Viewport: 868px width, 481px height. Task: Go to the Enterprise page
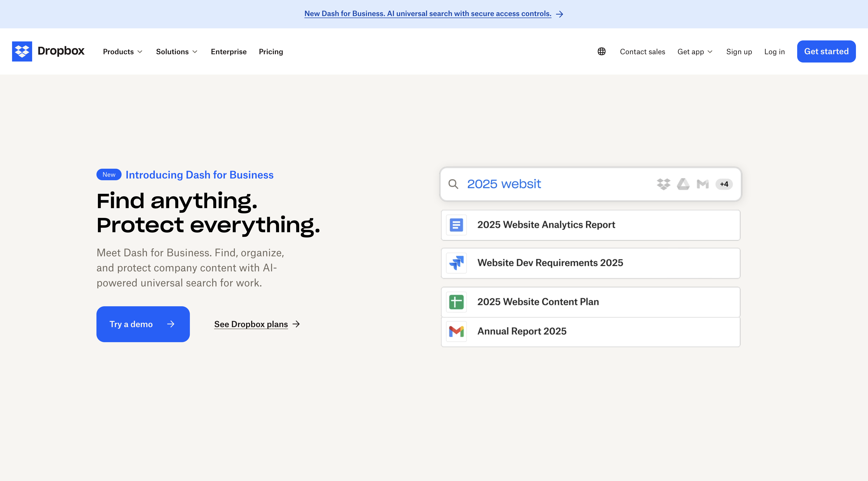(x=229, y=51)
